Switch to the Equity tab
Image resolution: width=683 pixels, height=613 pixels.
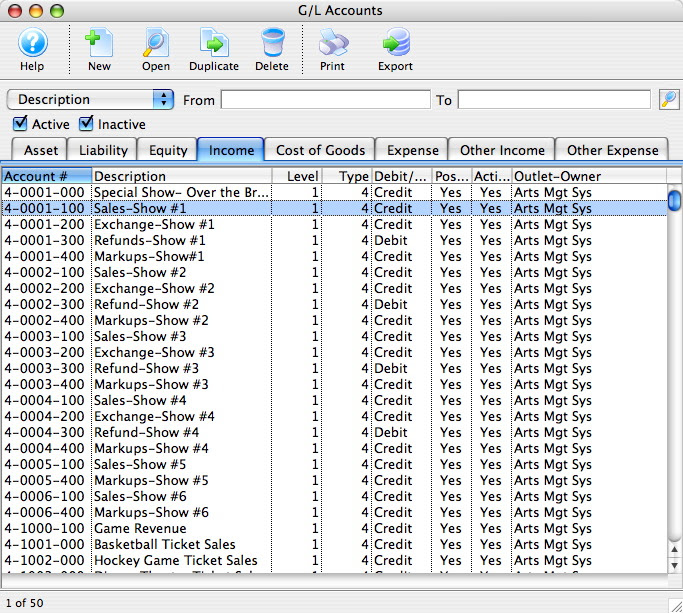(x=168, y=150)
